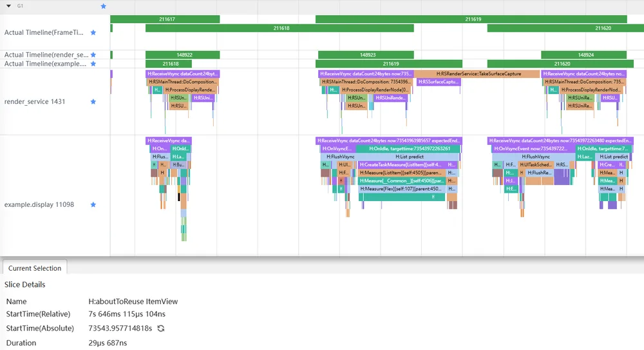Select the render_service 1431 track label
Viewport: 644px width, 350px height.
click(35, 102)
